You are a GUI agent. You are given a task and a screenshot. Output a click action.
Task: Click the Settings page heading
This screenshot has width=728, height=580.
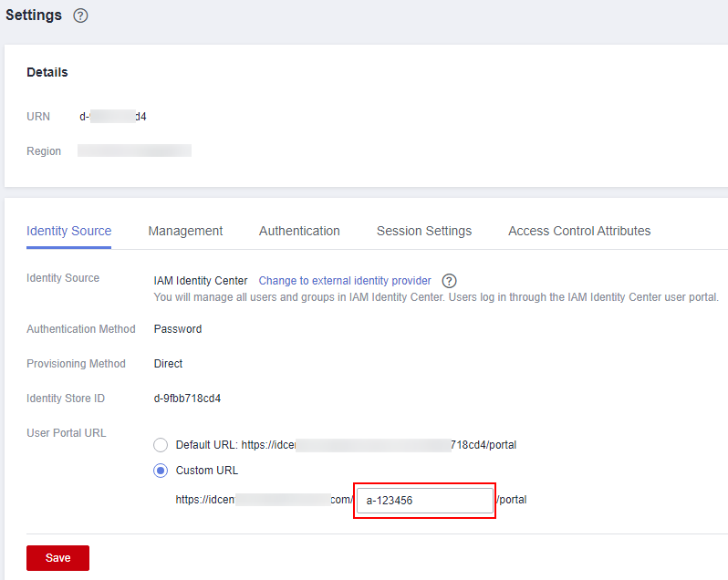point(34,16)
